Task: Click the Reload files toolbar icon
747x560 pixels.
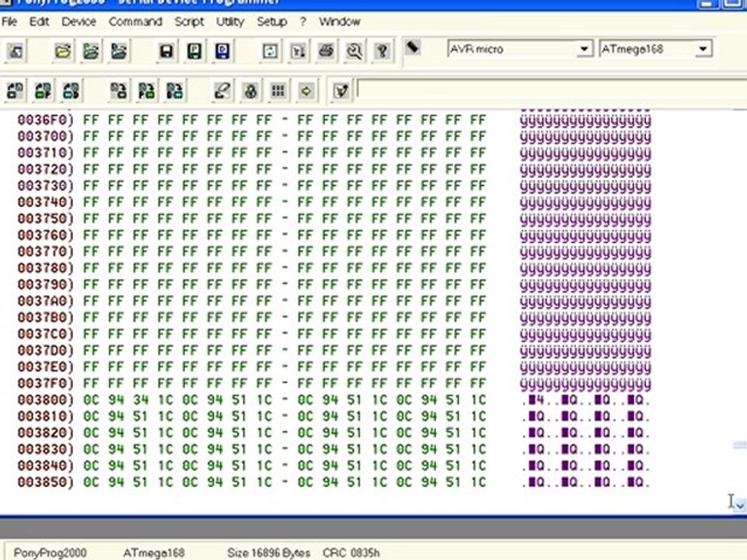Action: pos(270,51)
